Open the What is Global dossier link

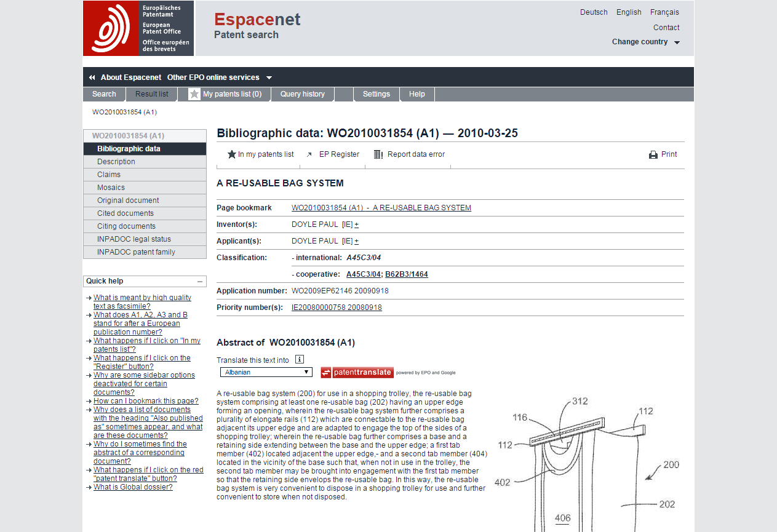[x=133, y=487]
